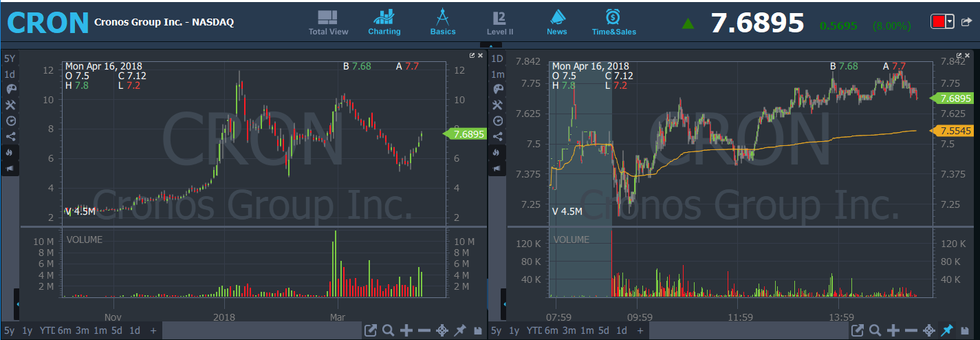Open the News section
Image resolution: width=980 pixels, height=340 pixels.
[x=557, y=23]
